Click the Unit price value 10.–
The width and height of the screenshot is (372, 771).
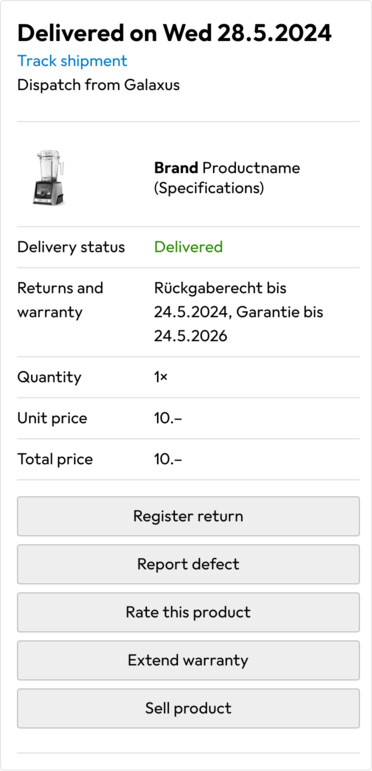pyautogui.click(x=168, y=418)
